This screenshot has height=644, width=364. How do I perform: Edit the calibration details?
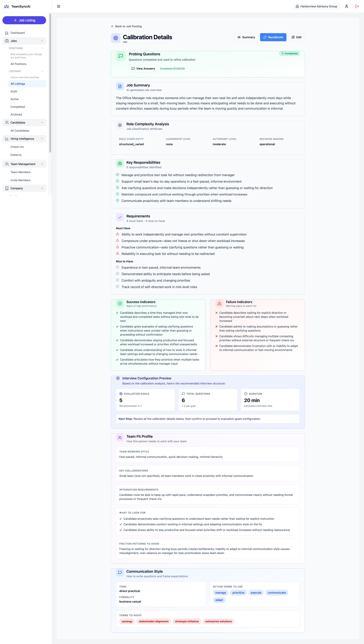(296, 37)
